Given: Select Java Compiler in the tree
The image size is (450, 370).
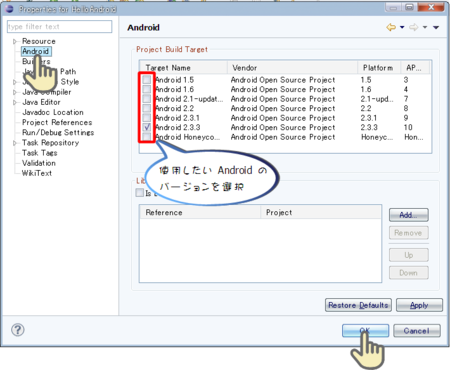Looking at the screenshot, I should tap(47, 92).
